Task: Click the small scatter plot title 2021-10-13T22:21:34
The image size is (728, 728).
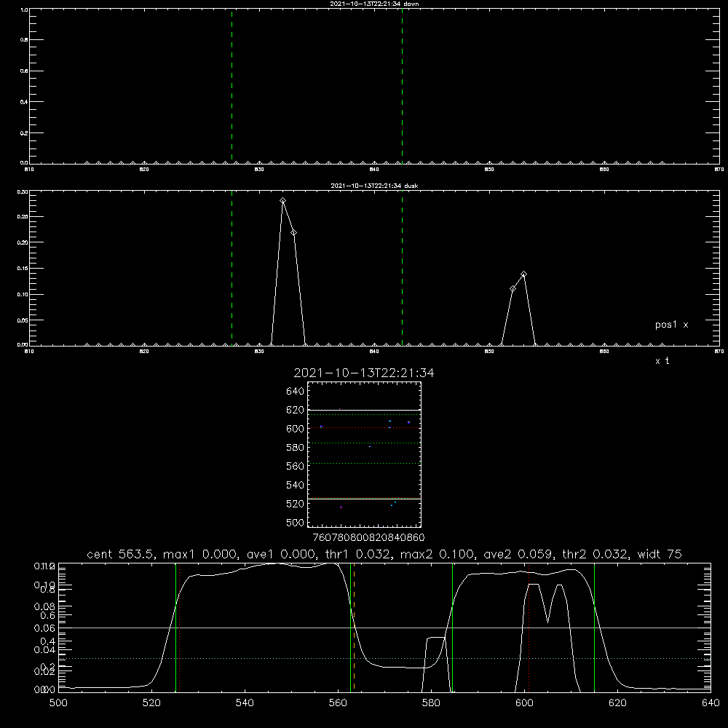Action: [364, 373]
